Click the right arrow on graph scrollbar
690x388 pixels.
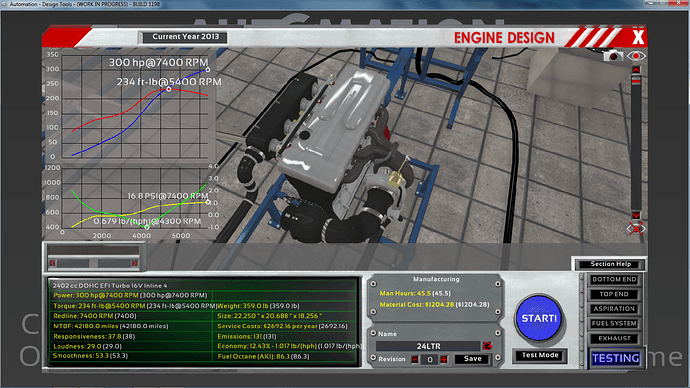pyautogui.click(x=135, y=263)
